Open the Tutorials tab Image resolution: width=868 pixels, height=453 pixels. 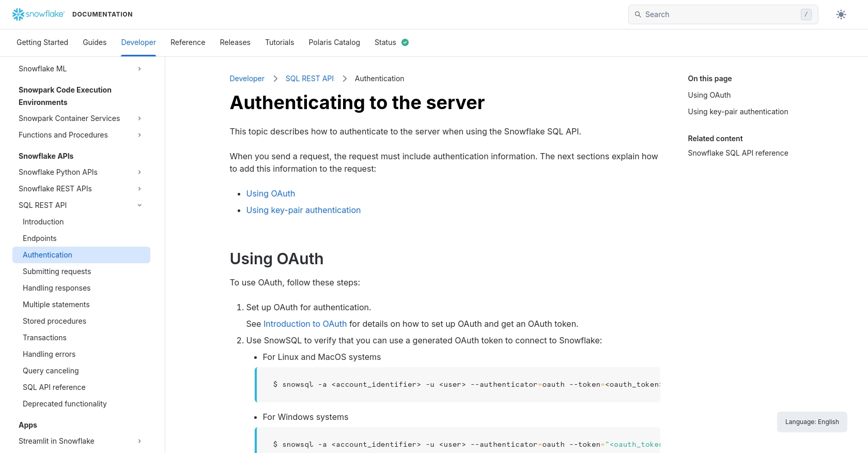tap(280, 42)
